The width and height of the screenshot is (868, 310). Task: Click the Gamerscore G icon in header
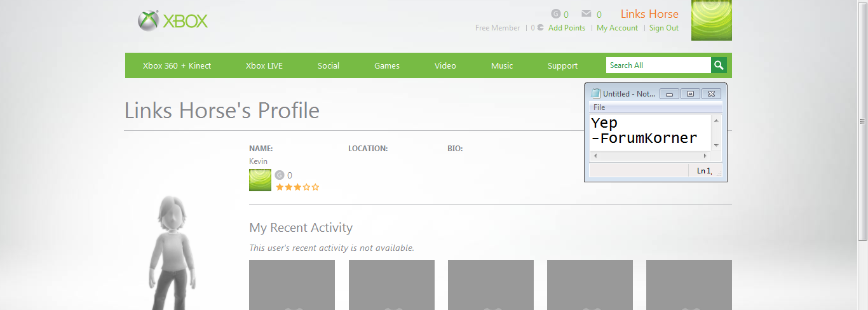556,14
